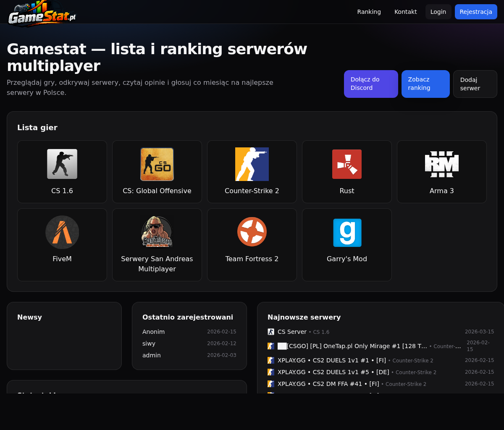504x430 pixels.
Task: Click the Newsy panel heading
Action: [29, 317]
